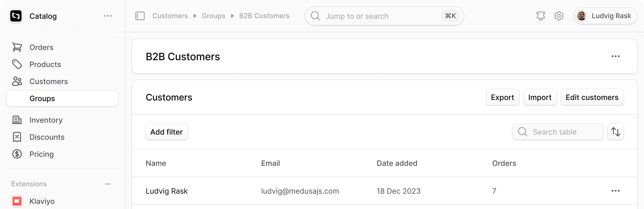Click the Edit customers button
Viewport: 644px width, 209px height.
coord(592,97)
